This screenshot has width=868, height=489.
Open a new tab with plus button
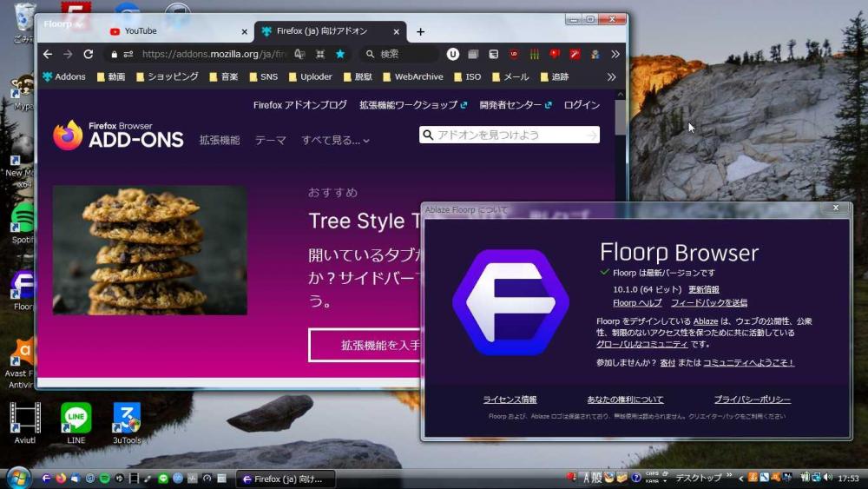[420, 31]
